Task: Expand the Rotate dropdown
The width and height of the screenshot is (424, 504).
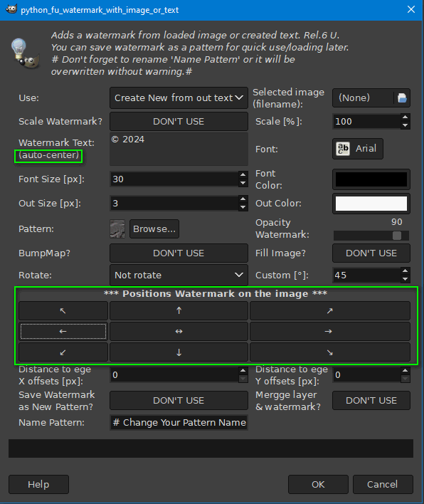Action: (179, 275)
